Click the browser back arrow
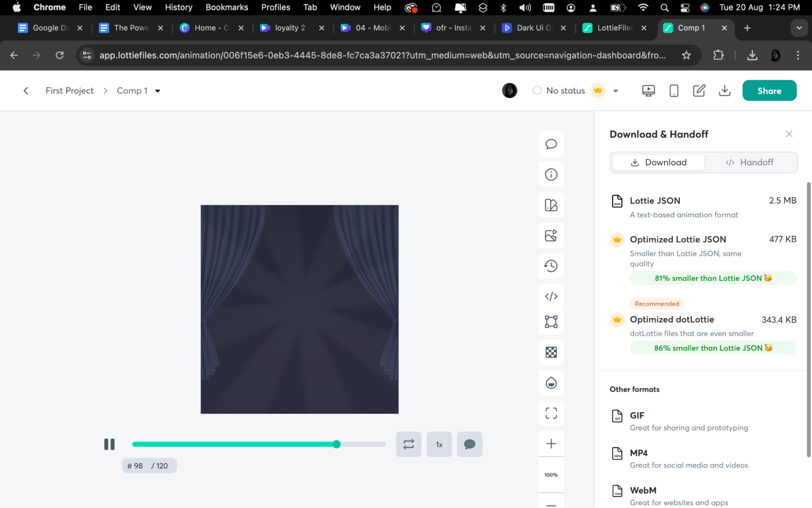The height and width of the screenshot is (508, 812). click(x=14, y=55)
